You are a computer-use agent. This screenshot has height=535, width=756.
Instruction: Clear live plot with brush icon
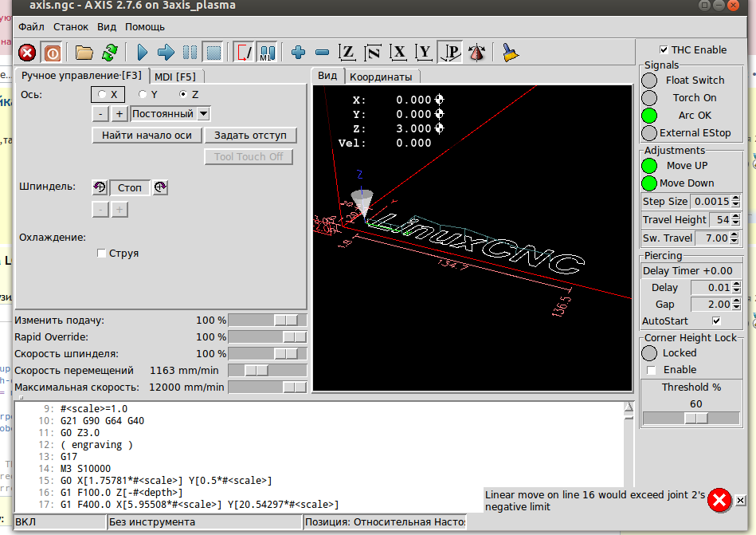click(510, 53)
